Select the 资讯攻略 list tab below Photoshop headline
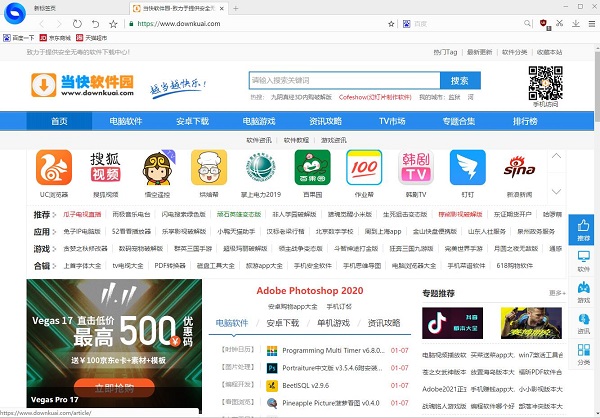Screen dimensions: 600x418 pyautogui.click(x=384, y=323)
